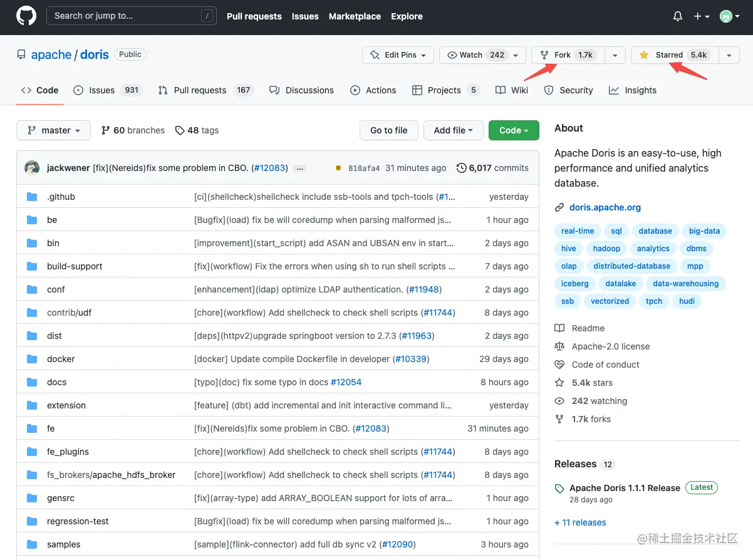Open the green Code dropdown
Screen dimensions: 753x560
pos(514,130)
